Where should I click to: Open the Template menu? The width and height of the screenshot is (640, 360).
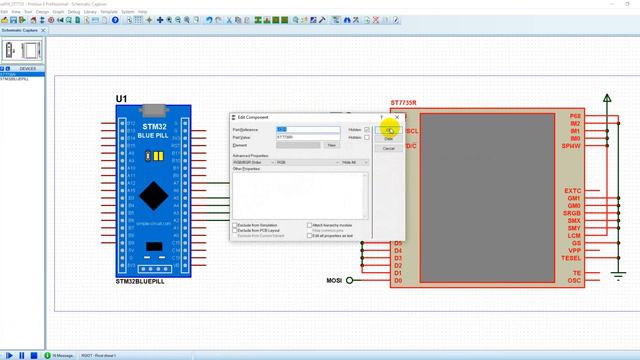109,12
